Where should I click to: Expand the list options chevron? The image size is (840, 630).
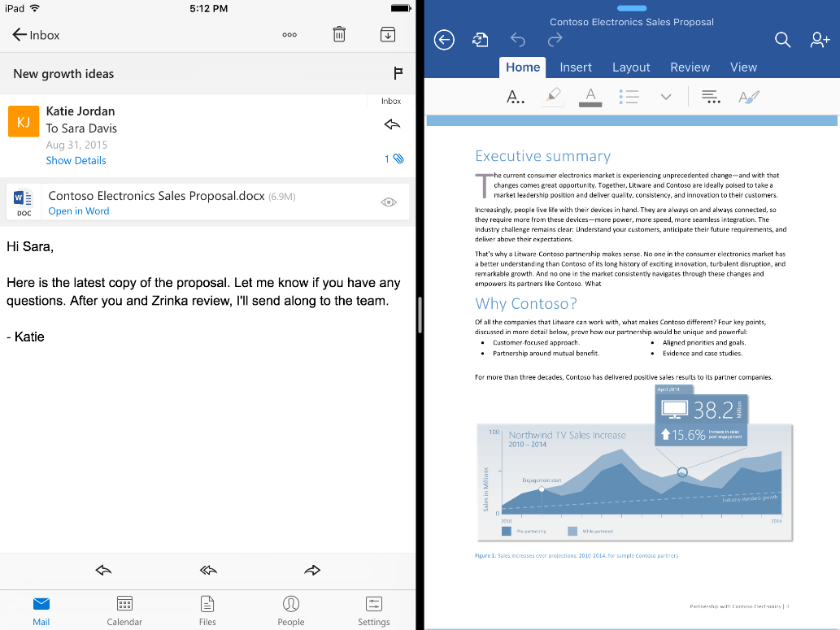[x=666, y=97]
